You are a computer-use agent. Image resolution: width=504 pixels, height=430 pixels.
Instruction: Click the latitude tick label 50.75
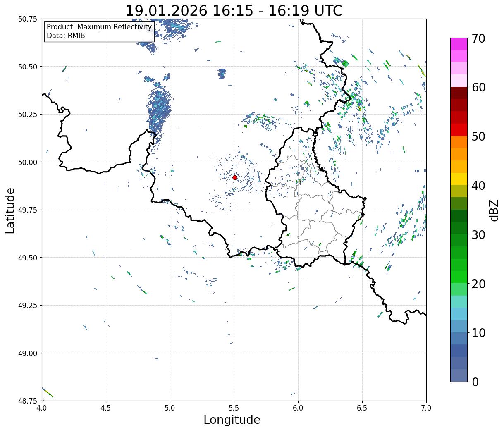pos(28,19)
